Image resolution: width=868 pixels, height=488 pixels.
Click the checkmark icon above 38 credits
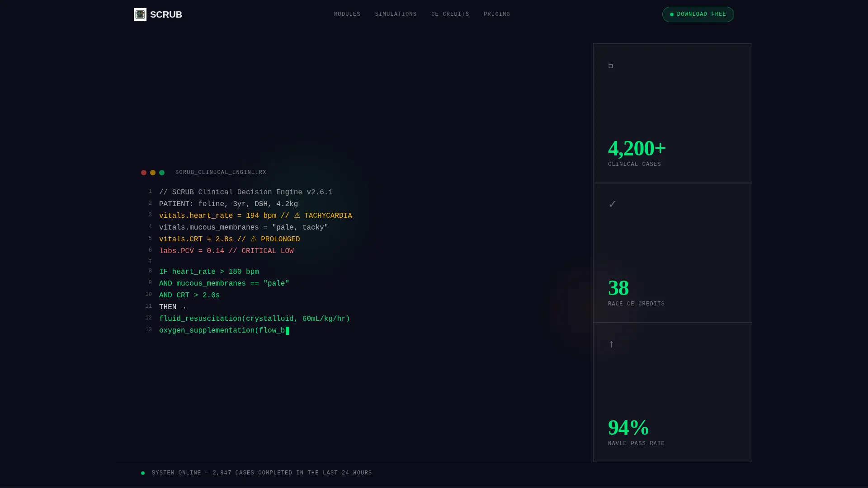click(612, 204)
